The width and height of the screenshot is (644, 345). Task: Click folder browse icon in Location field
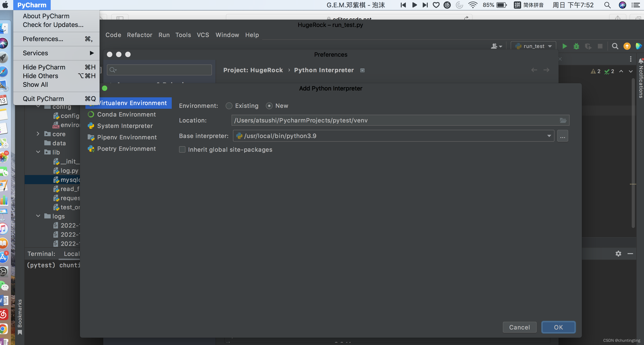click(563, 120)
